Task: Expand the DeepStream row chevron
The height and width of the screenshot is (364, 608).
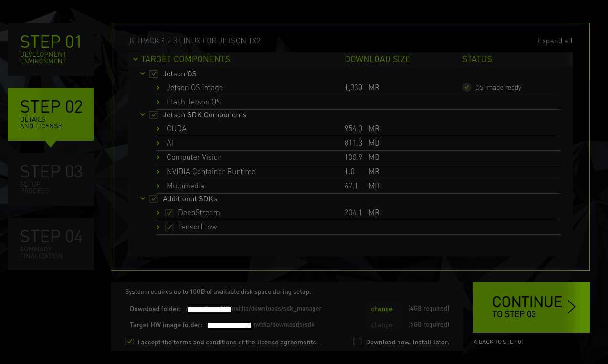Action: (158, 213)
